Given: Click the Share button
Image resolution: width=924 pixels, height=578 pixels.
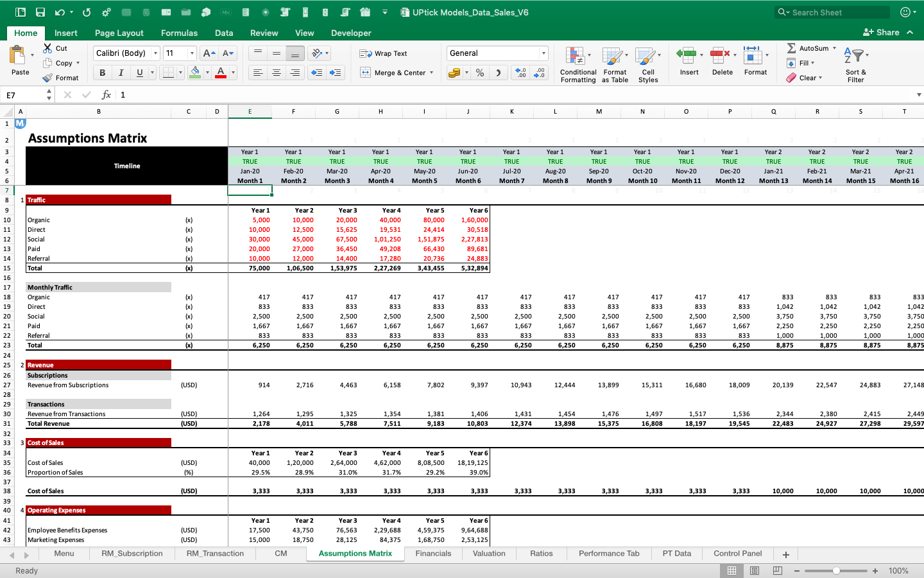Looking at the screenshot, I should coord(881,32).
